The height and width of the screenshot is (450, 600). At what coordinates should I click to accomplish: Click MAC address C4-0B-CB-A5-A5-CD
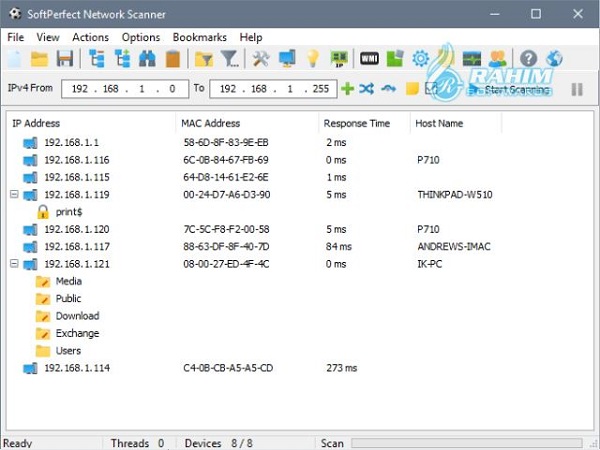[x=228, y=368]
